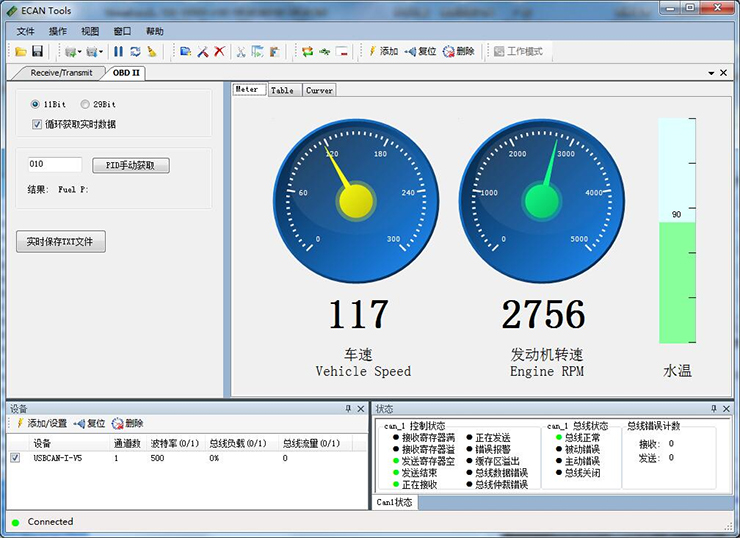740x538 pixels.
Task: Click 复位 reset in device panel toolbar
Action: coord(89,423)
